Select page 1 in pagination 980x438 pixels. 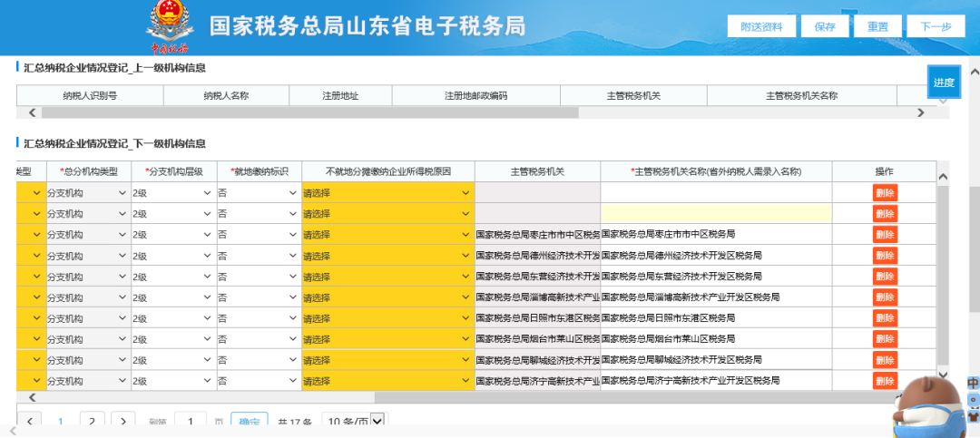pos(61,422)
